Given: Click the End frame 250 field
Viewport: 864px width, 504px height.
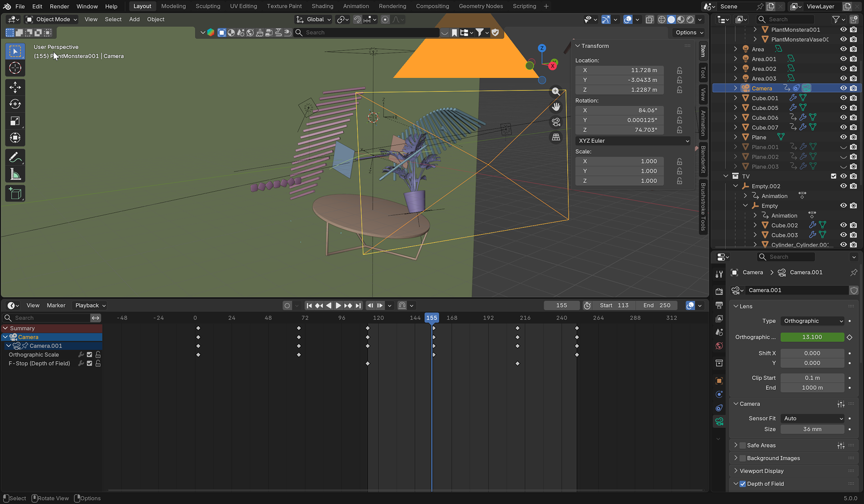Looking at the screenshot, I should (x=657, y=306).
